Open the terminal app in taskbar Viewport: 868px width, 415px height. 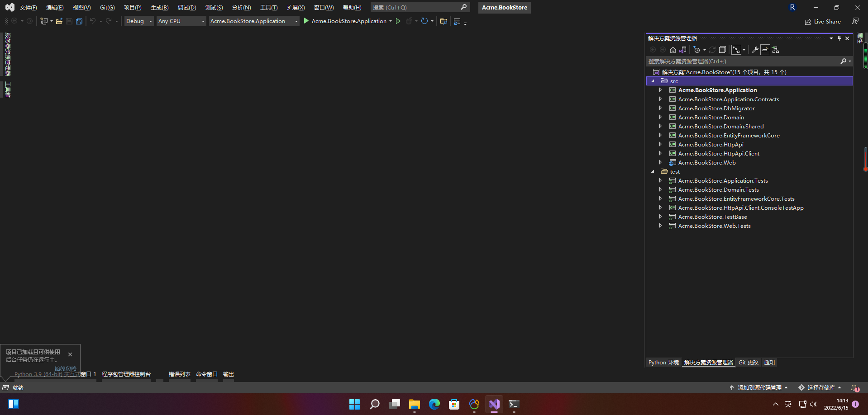tap(514, 404)
